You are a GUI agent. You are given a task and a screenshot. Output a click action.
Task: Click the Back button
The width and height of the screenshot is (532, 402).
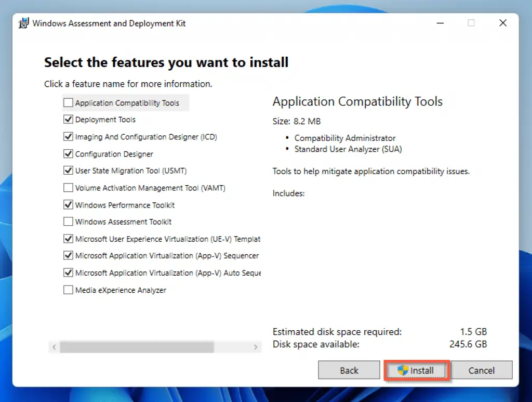tap(349, 370)
